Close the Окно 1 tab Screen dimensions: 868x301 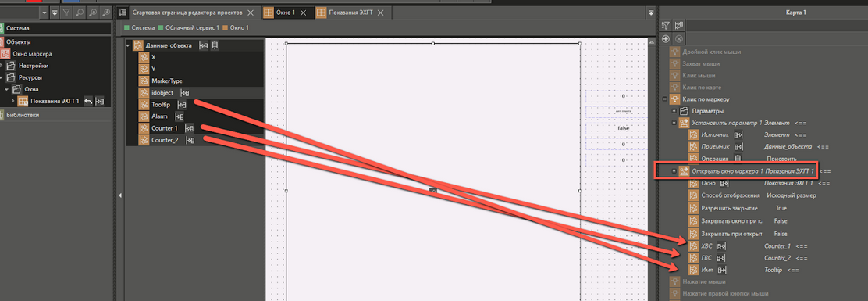pos(304,13)
